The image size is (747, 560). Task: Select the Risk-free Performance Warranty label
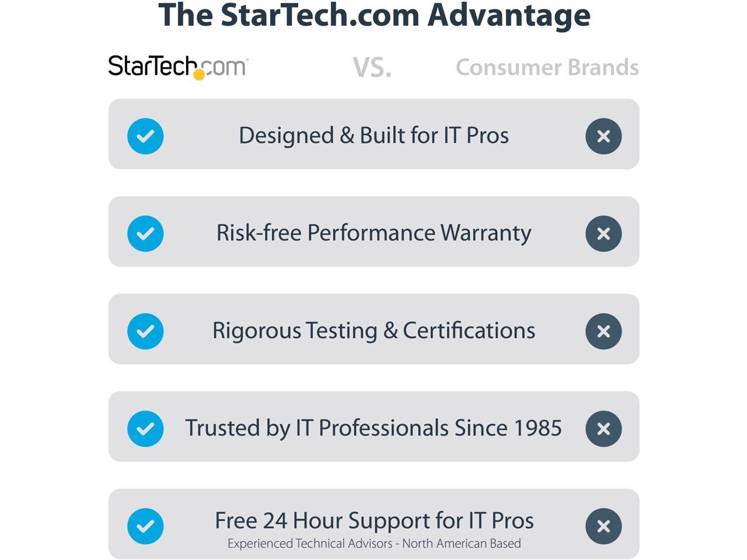click(x=373, y=233)
